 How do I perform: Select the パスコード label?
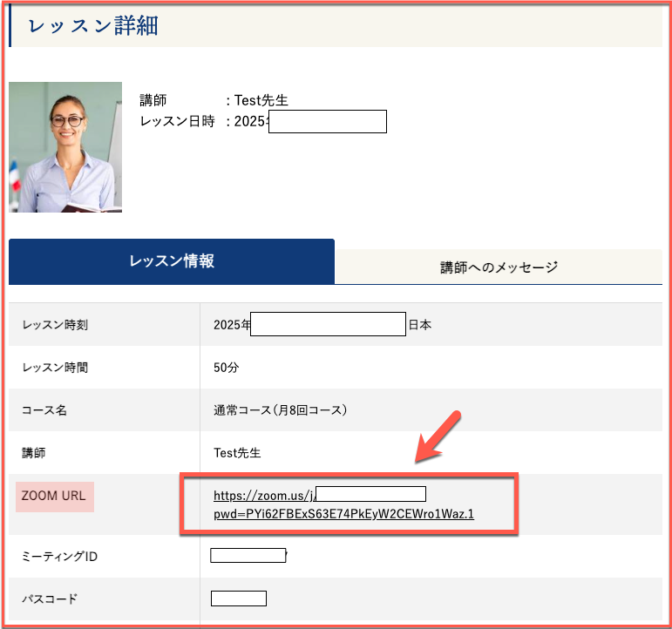[x=50, y=599]
